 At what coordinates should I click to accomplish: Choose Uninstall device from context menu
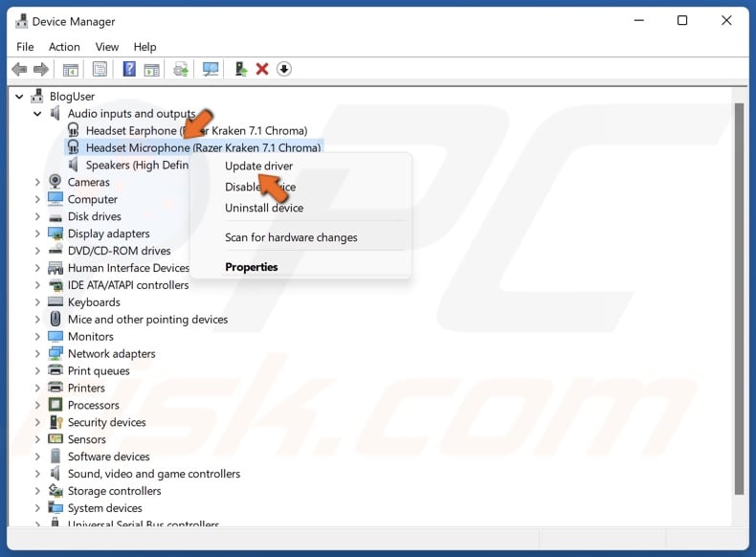click(264, 208)
